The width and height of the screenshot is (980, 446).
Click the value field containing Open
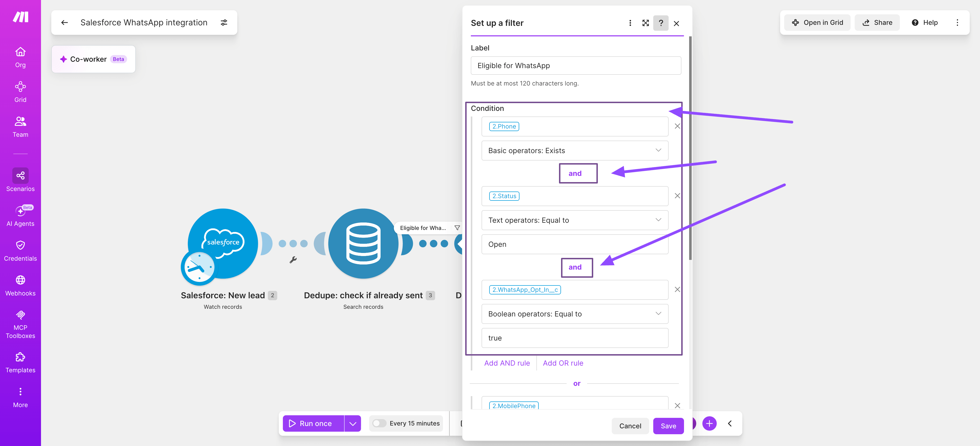tap(575, 244)
